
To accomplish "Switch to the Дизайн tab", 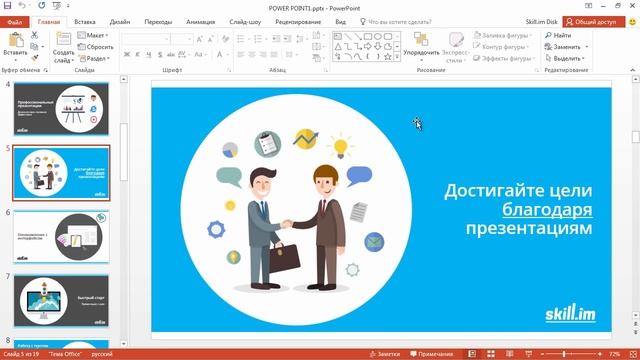I will [x=120, y=22].
